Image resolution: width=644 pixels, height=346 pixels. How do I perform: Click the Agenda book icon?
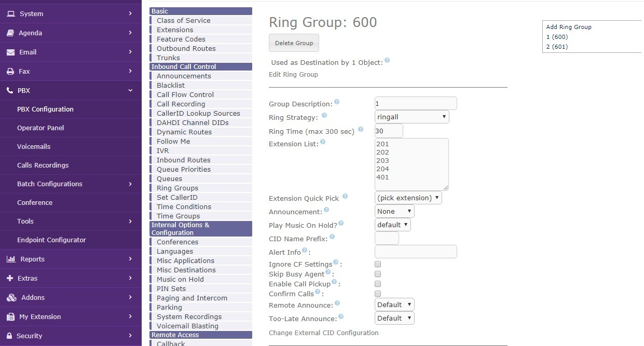[x=10, y=33]
